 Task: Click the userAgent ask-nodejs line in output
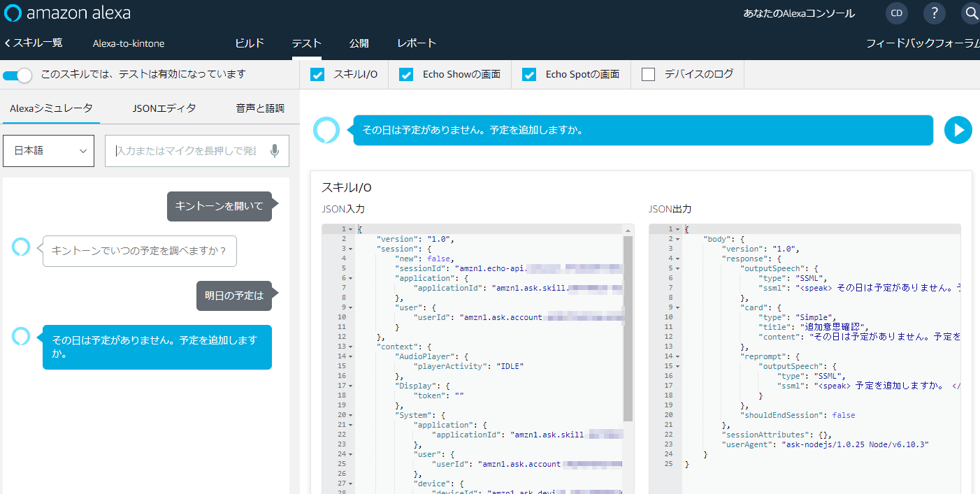[826, 444]
